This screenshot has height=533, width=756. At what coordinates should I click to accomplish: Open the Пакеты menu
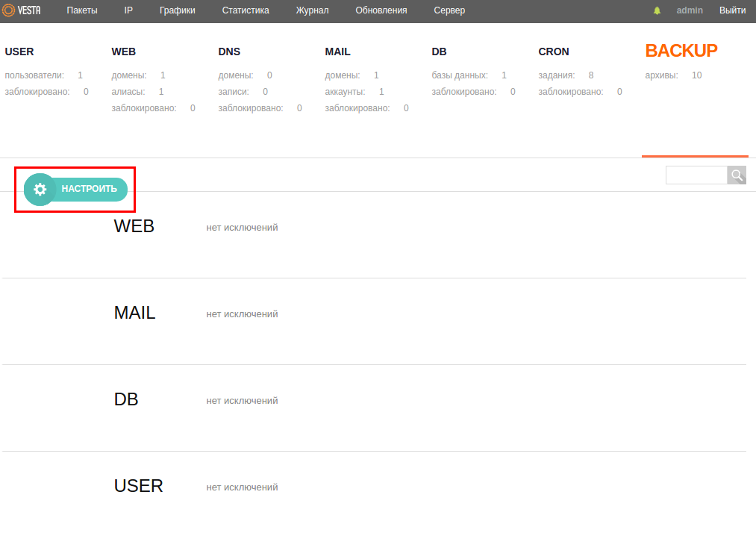(x=82, y=10)
